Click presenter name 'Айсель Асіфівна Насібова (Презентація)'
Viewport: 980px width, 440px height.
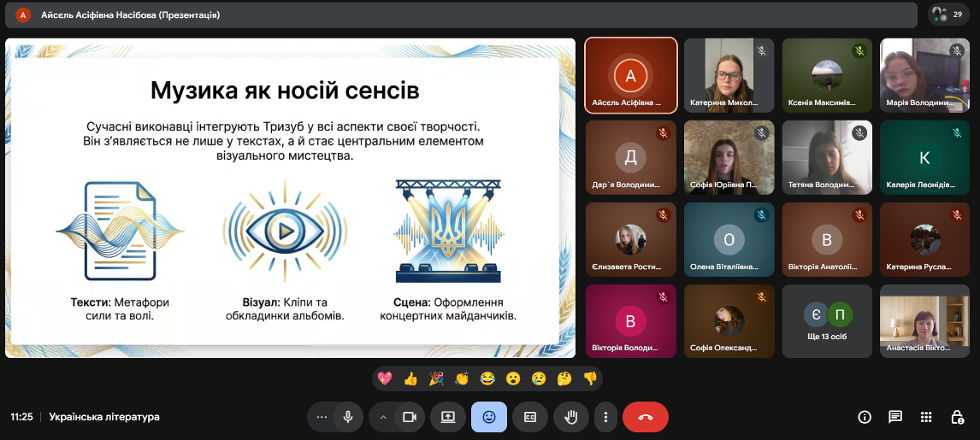[131, 15]
